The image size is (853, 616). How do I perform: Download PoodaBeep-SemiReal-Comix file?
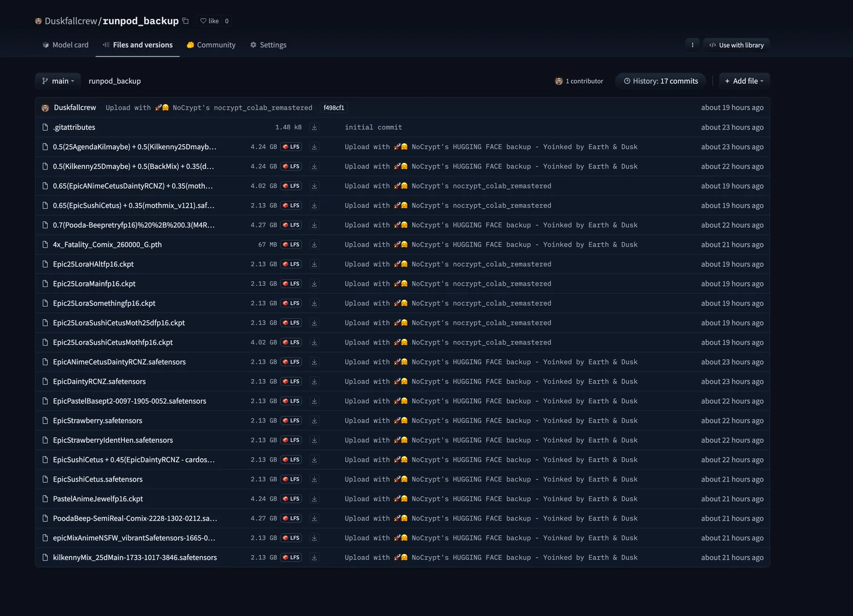tap(314, 518)
